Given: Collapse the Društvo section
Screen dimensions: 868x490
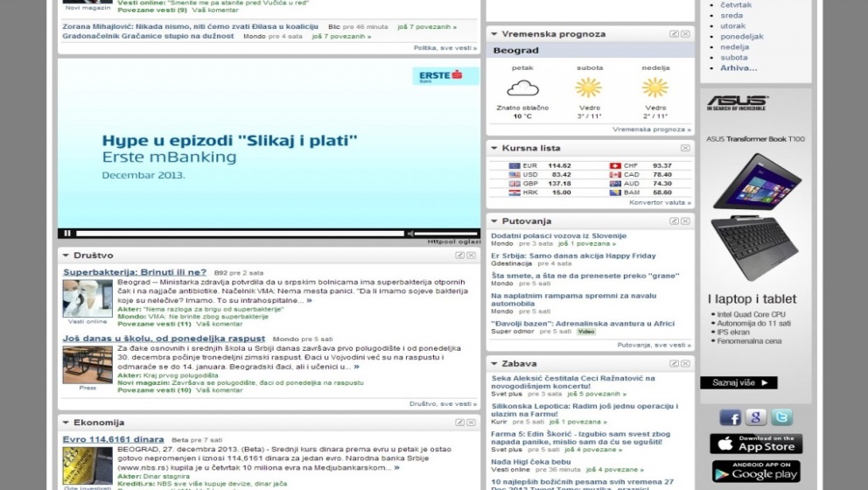Looking at the screenshot, I should [65, 255].
